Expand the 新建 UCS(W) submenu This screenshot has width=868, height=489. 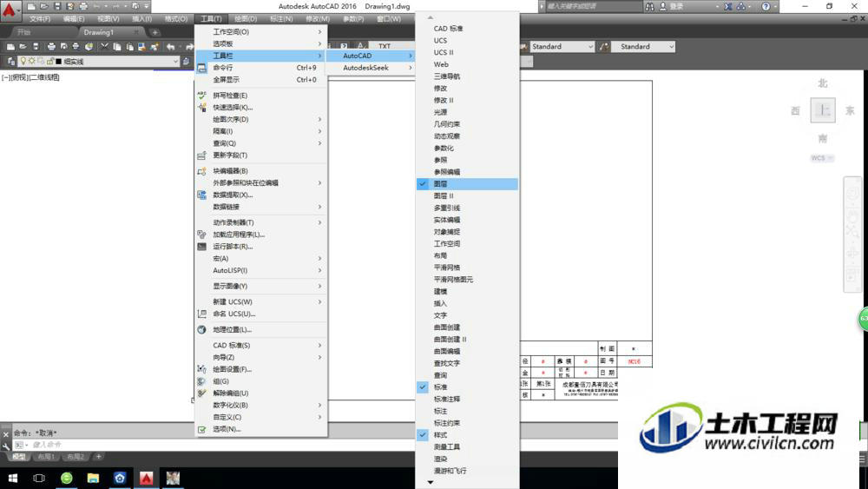point(261,301)
